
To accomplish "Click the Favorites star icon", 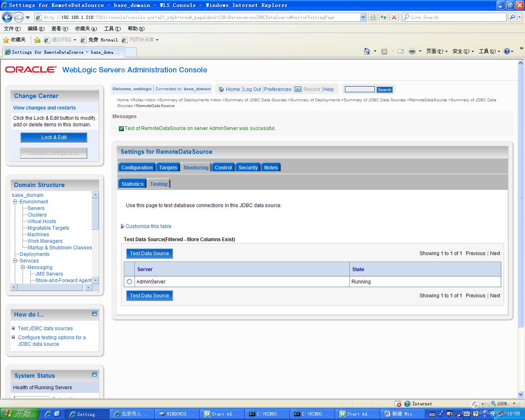I will point(6,40).
